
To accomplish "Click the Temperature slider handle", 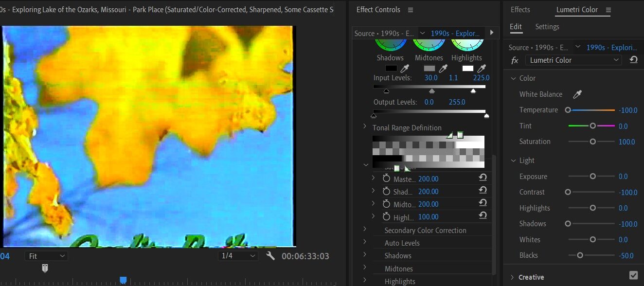I will pyautogui.click(x=568, y=110).
